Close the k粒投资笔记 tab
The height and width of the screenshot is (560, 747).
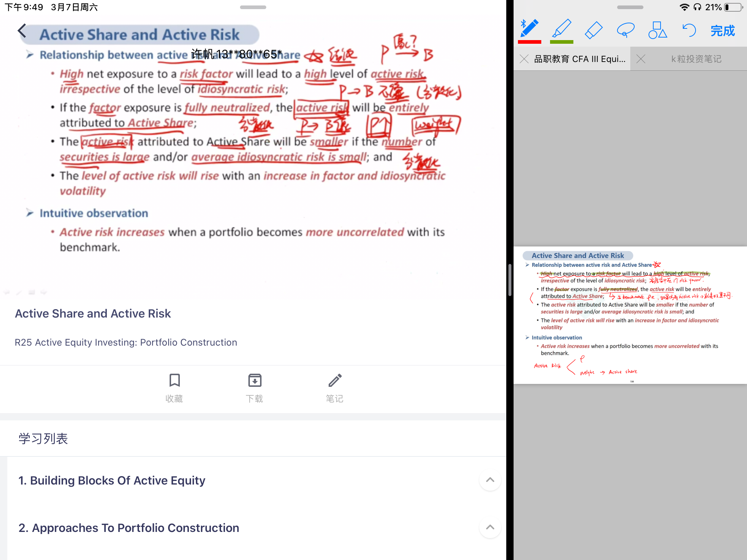[641, 59]
